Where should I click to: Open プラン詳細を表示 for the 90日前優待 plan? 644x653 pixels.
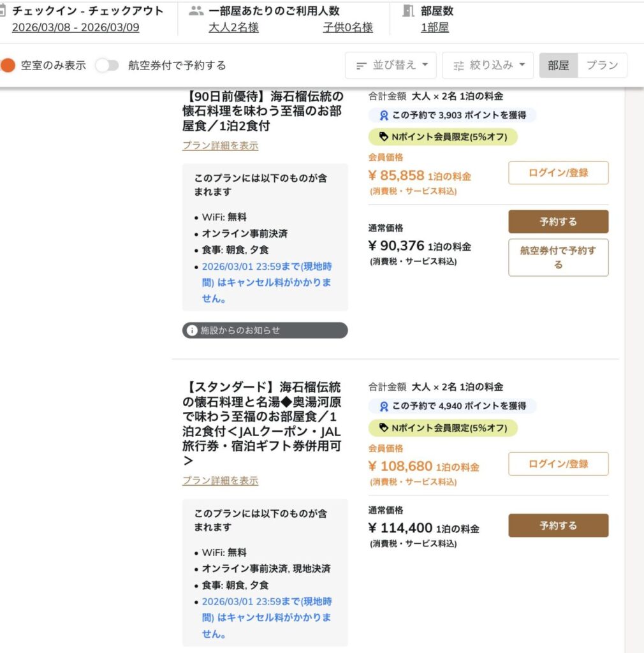[x=220, y=145]
